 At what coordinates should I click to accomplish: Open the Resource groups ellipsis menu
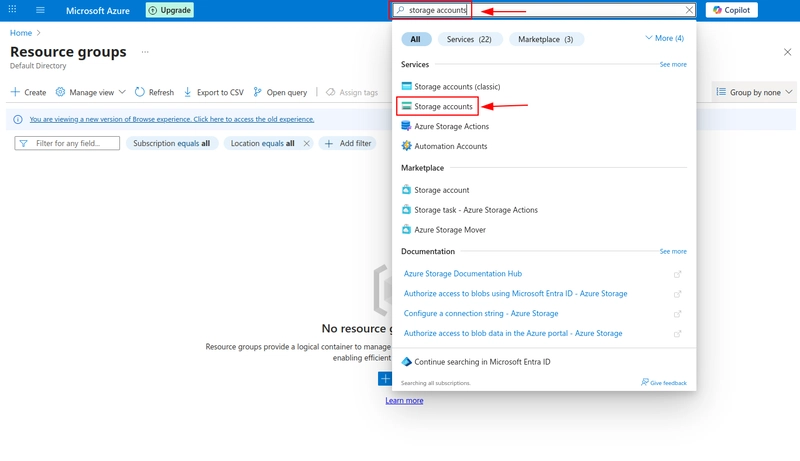pyautogui.click(x=145, y=52)
